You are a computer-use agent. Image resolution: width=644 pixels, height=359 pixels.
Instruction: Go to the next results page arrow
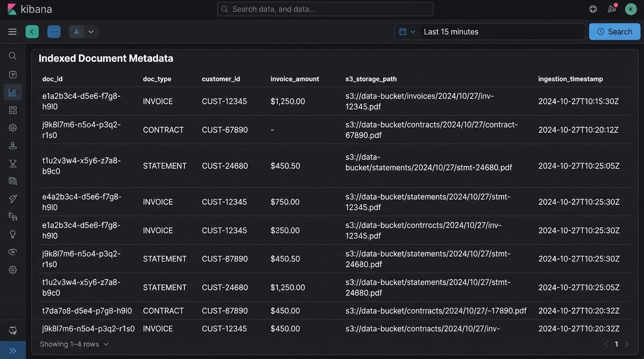click(x=627, y=344)
